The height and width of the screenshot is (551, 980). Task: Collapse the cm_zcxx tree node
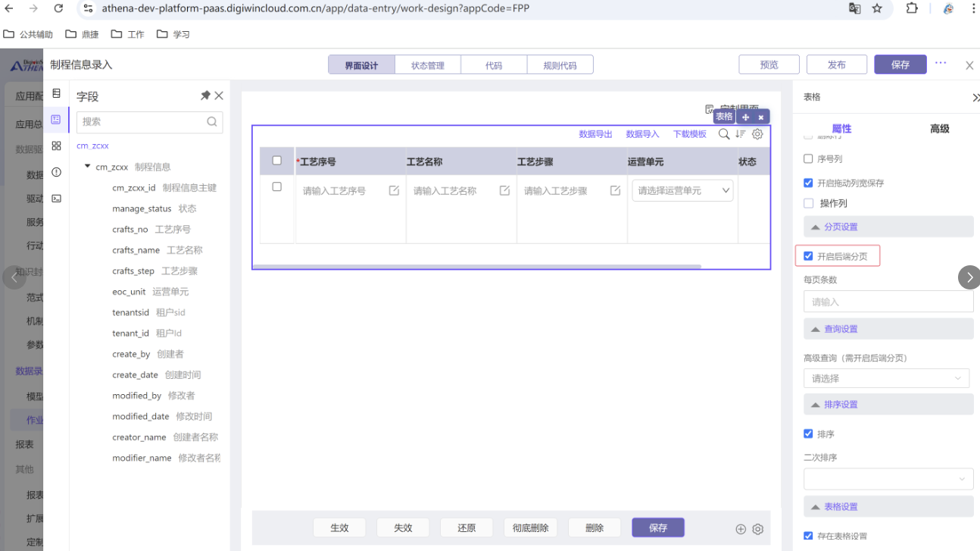(x=88, y=166)
